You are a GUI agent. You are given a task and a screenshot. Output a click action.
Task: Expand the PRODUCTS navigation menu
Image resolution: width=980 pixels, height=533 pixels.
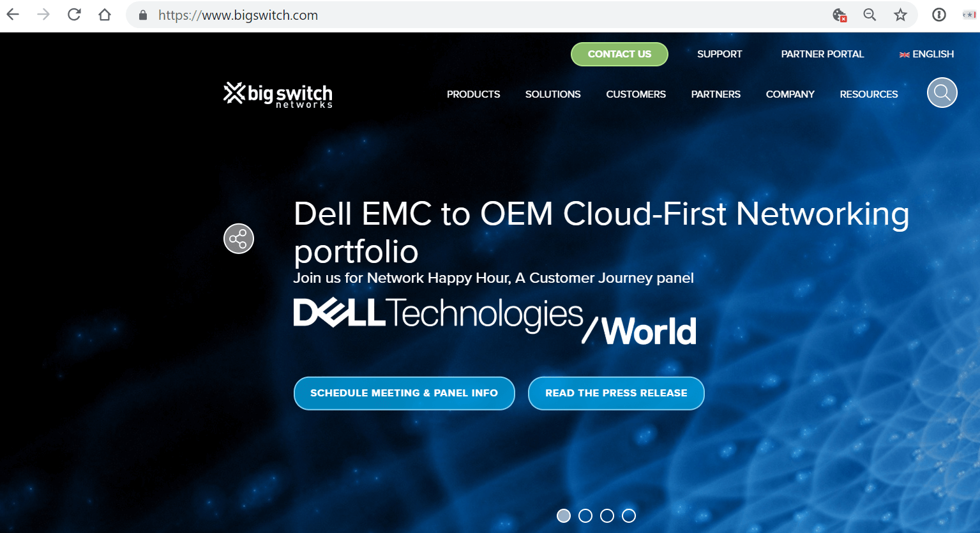pyautogui.click(x=473, y=94)
